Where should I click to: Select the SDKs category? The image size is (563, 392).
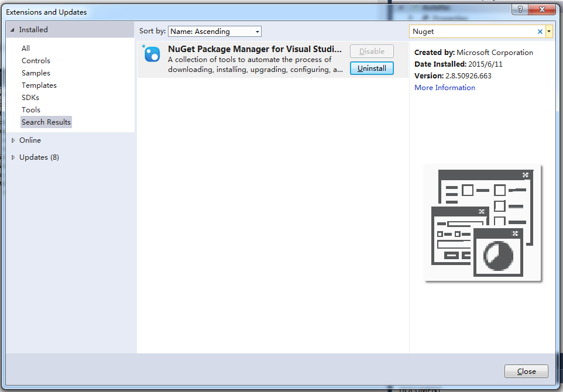click(x=30, y=97)
